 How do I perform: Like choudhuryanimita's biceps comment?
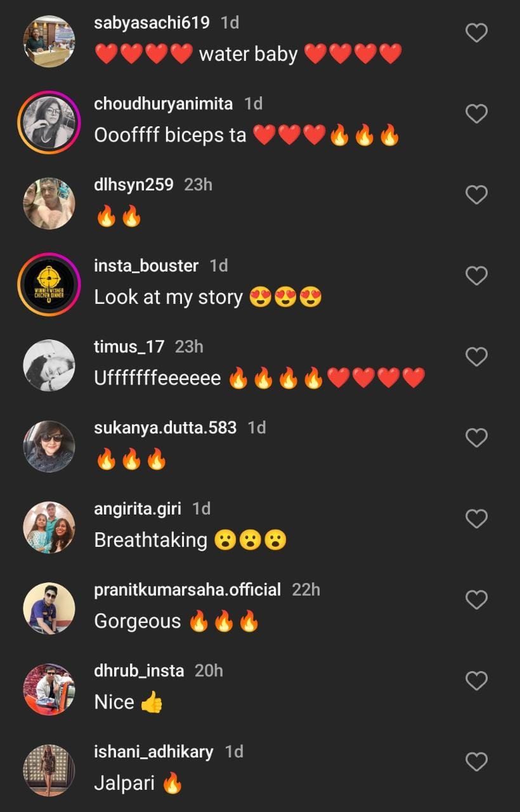click(x=476, y=114)
